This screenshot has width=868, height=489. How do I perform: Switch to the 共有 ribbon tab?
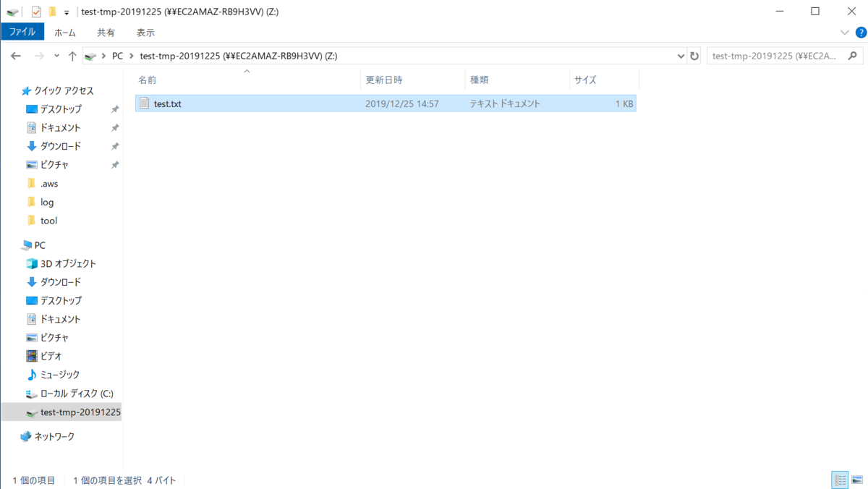tap(106, 33)
